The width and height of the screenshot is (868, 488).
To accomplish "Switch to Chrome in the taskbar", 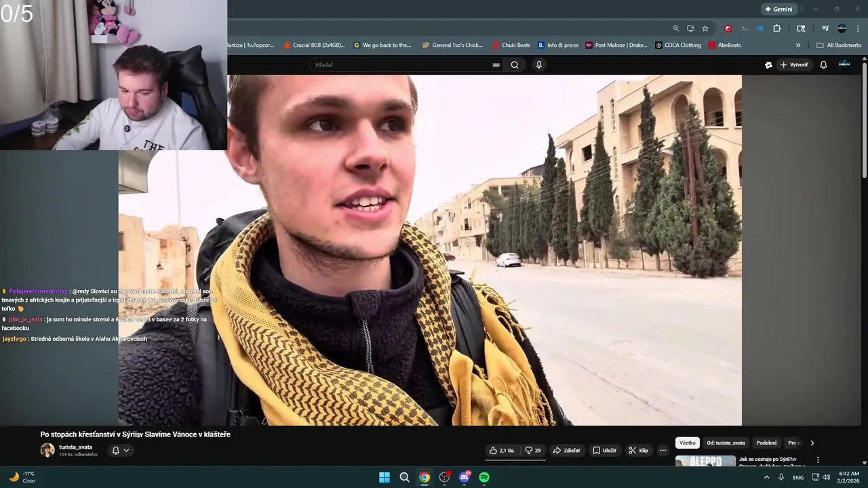I will coord(425,477).
